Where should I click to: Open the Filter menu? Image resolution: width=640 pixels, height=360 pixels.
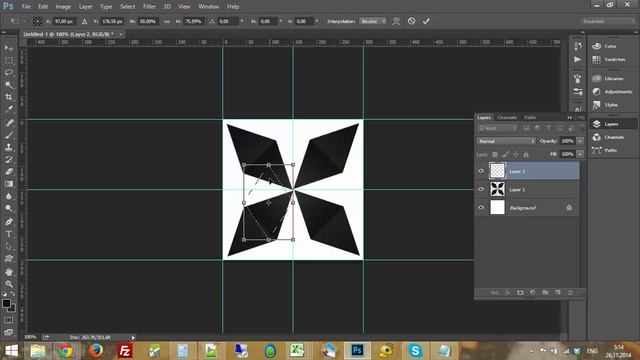point(149,7)
